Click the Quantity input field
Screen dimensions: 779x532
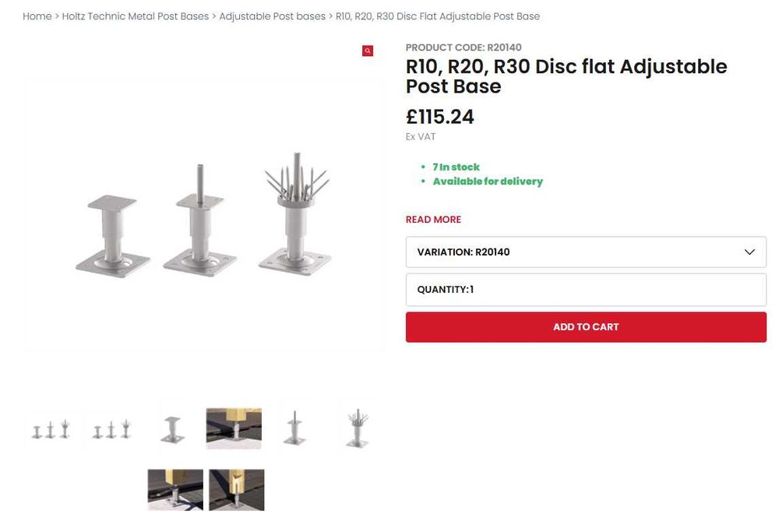pos(586,290)
